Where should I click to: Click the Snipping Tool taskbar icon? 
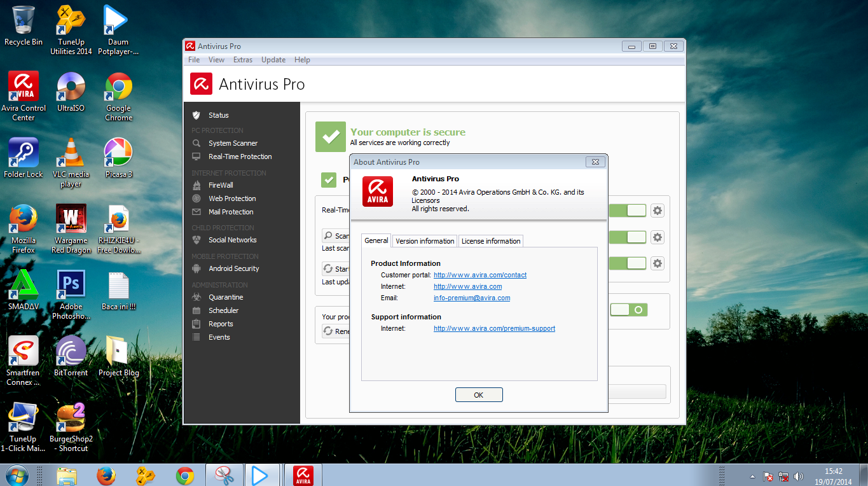(223, 475)
